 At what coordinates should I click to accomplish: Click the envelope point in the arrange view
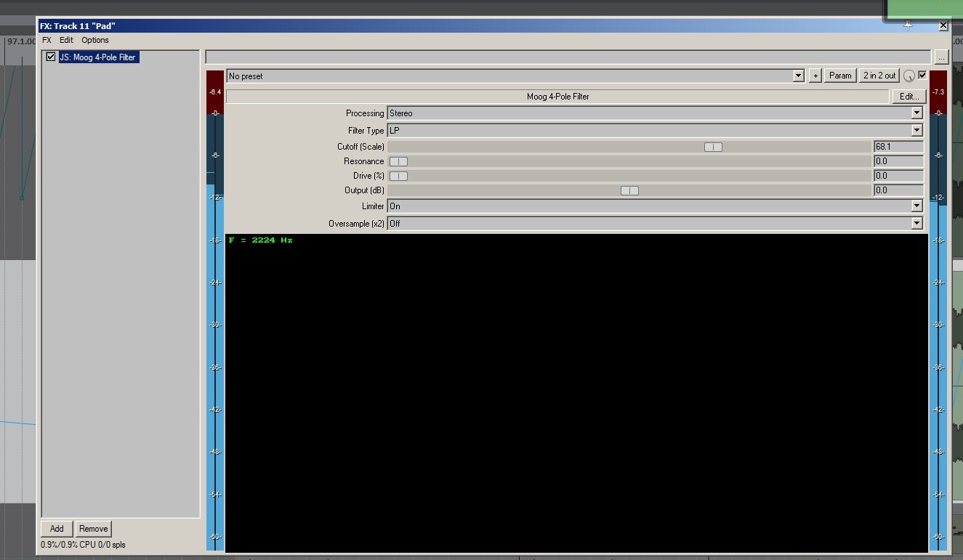tap(22, 198)
